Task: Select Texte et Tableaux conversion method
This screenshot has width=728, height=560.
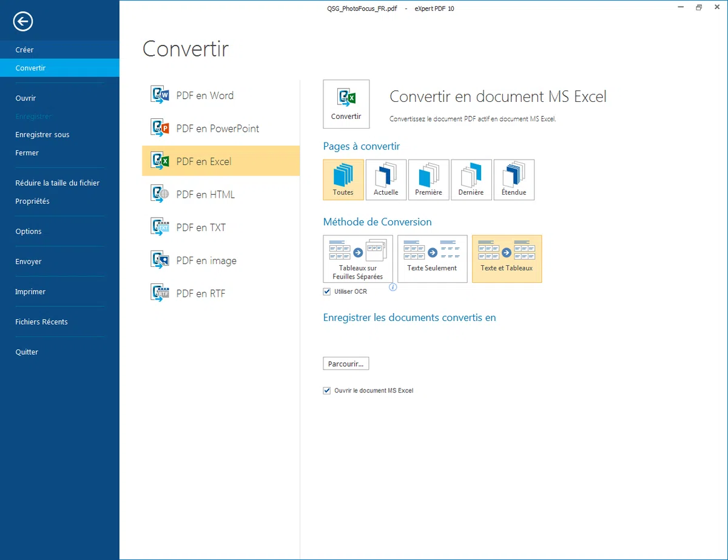Action: coord(507,259)
